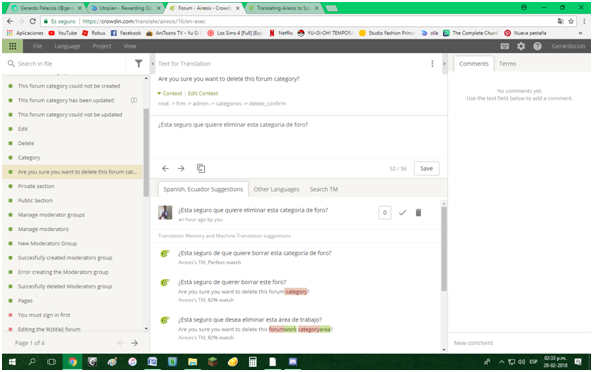
Task: Open the Facebook bookmark
Action: tap(125, 33)
